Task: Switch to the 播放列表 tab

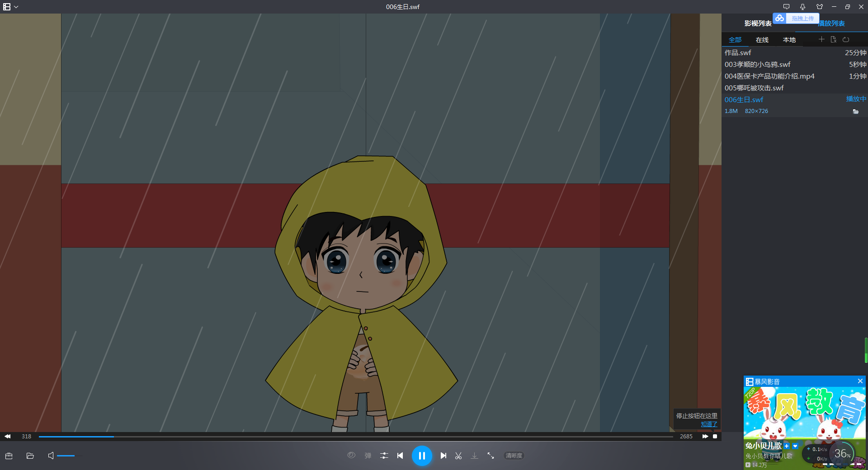Action: (x=832, y=23)
